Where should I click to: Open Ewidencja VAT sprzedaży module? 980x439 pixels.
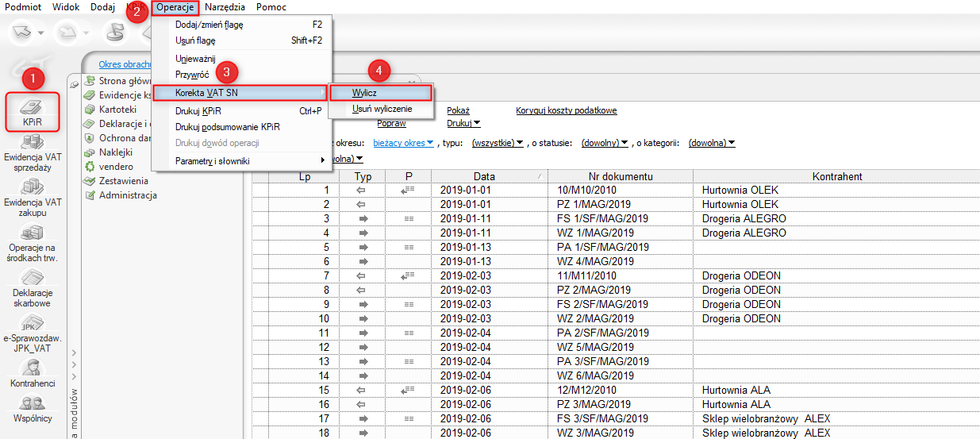(33, 153)
